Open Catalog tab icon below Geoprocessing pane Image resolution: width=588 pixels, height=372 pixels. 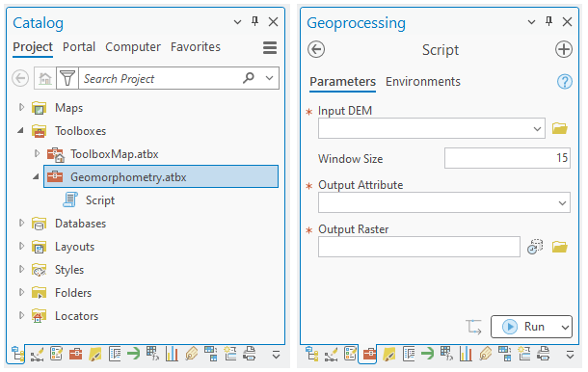click(x=311, y=354)
